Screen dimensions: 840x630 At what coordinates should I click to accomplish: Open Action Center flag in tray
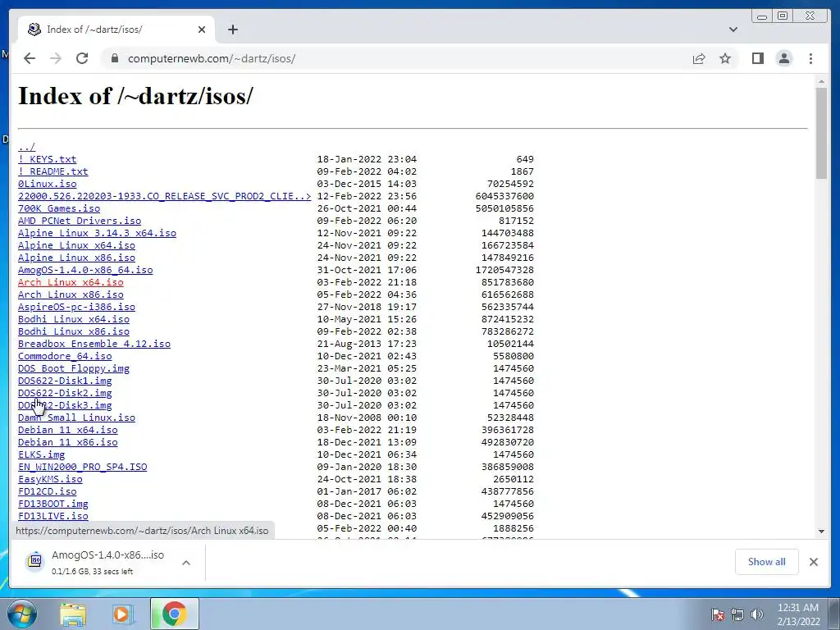[718, 614]
